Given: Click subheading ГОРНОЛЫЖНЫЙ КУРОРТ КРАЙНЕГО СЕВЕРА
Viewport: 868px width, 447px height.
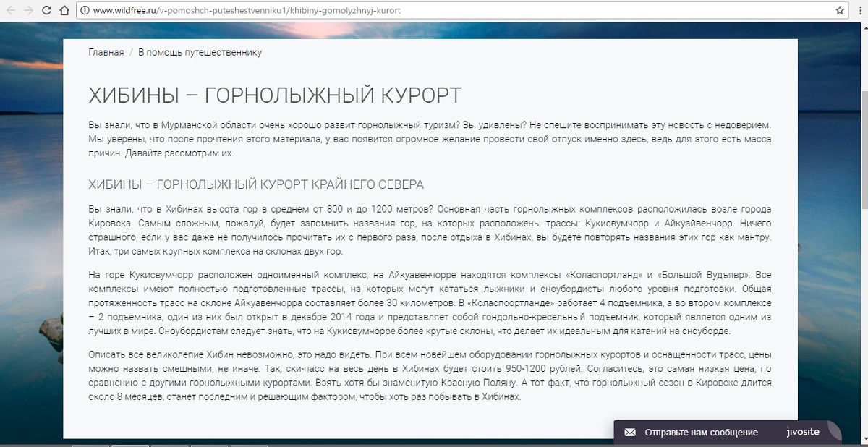Looking at the screenshot, I should pos(290,184).
